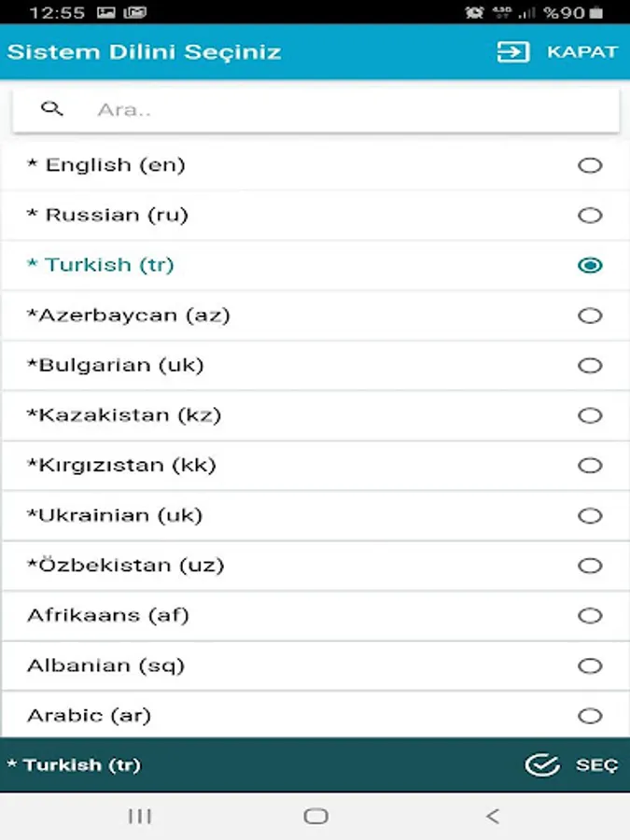Tap the search magnifier icon
Viewport: 630px width, 840px height.
(x=52, y=109)
